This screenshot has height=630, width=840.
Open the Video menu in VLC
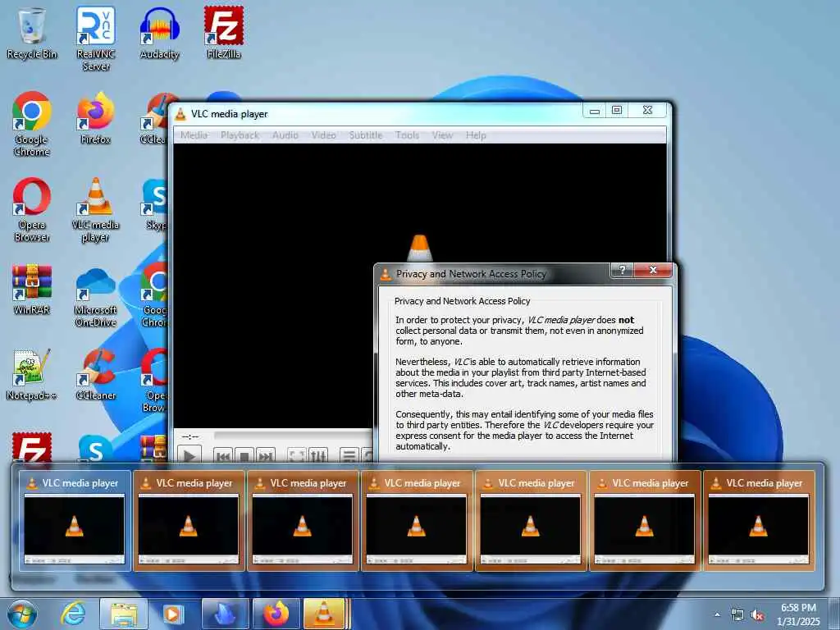pos(323,135)
